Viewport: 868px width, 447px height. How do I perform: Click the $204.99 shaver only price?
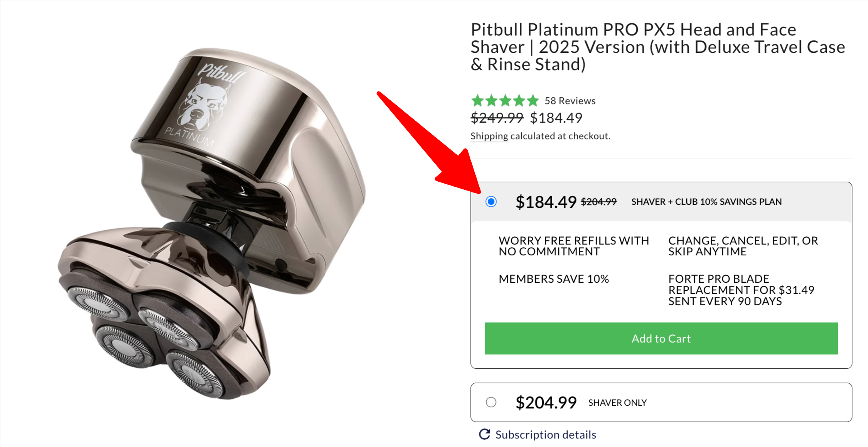(546, 403)
